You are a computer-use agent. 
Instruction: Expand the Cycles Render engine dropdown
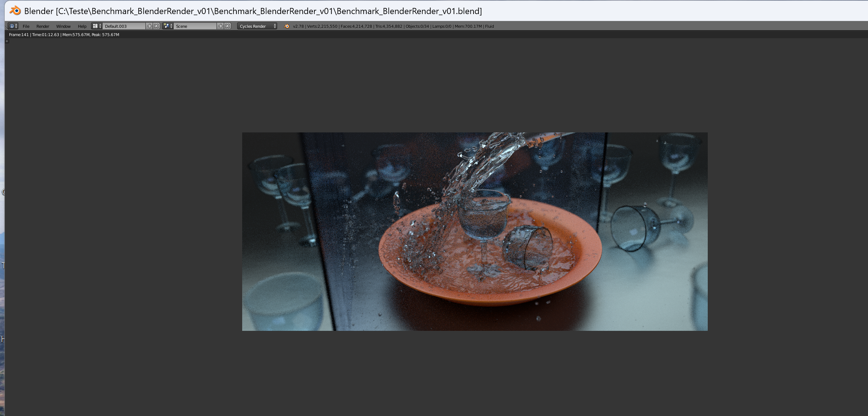coord(257,26)
